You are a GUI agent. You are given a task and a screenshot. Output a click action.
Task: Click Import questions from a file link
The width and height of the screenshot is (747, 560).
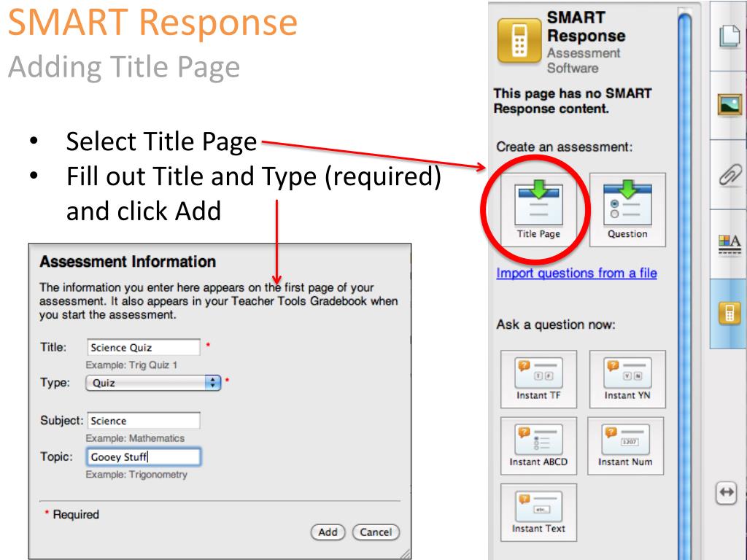click(576, 273)
